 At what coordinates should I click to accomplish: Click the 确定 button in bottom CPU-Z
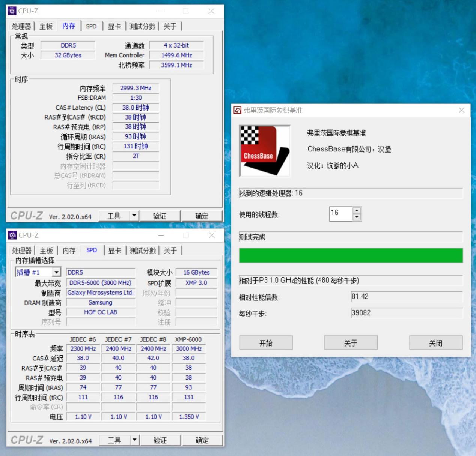coord(202,440)
